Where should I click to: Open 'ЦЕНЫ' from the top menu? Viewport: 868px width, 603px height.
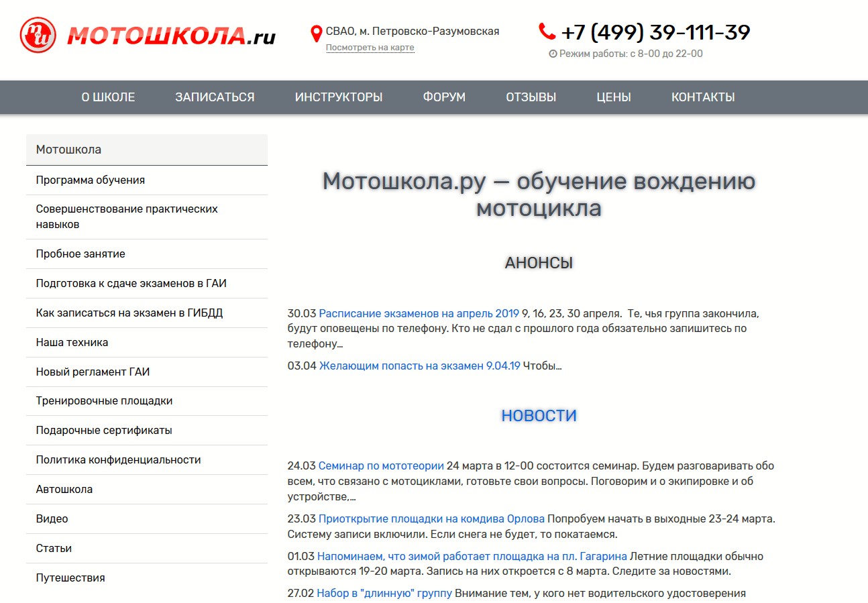tap(614, 97)
